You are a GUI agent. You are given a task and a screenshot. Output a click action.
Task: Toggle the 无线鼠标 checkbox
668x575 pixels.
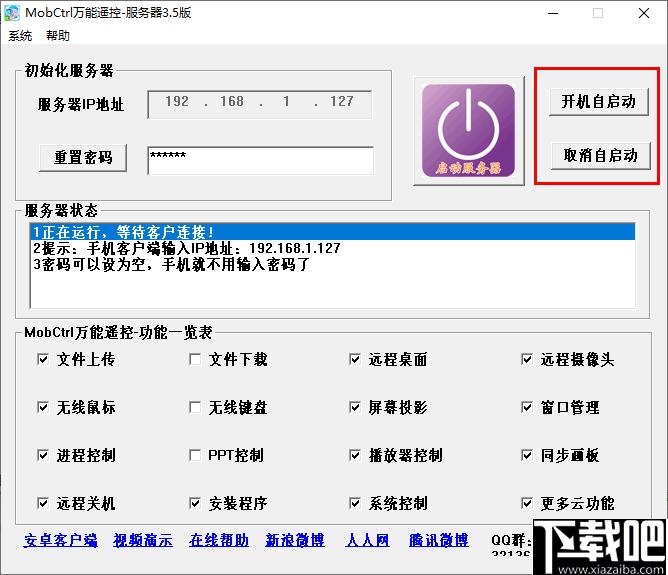point(43,407)
